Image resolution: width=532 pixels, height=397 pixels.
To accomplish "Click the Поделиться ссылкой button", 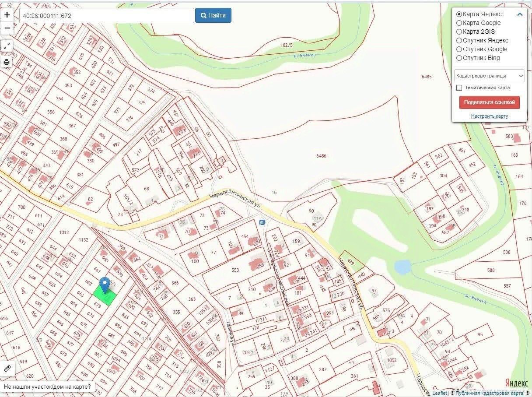I will 489,102.
